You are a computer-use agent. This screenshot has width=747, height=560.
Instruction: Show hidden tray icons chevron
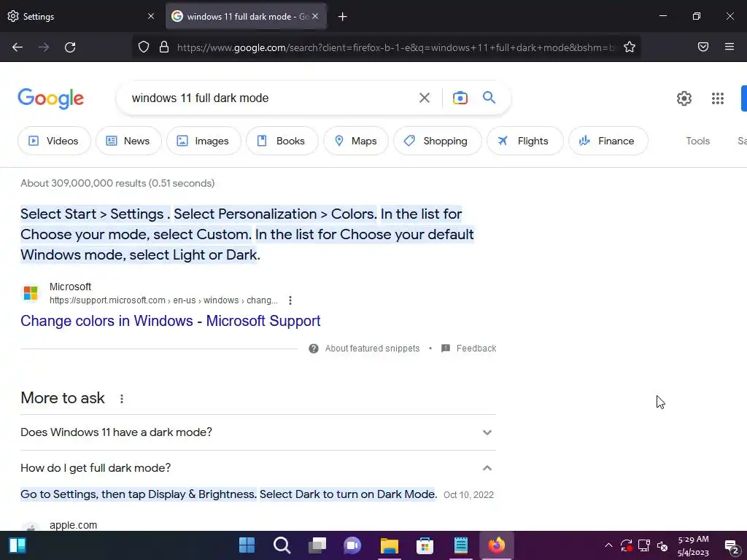(608, 545)
